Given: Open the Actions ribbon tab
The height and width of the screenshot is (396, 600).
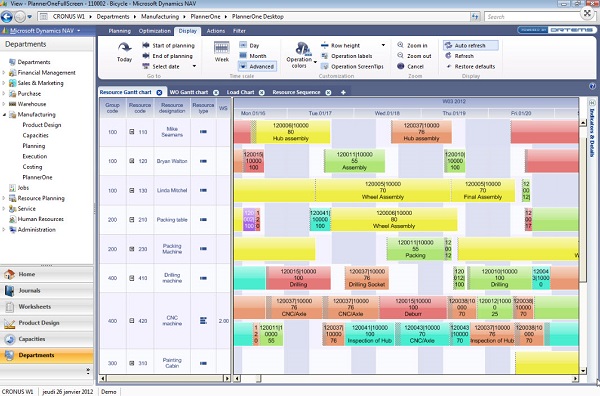Looking at the screenshot, I should [x=216, y=31].
